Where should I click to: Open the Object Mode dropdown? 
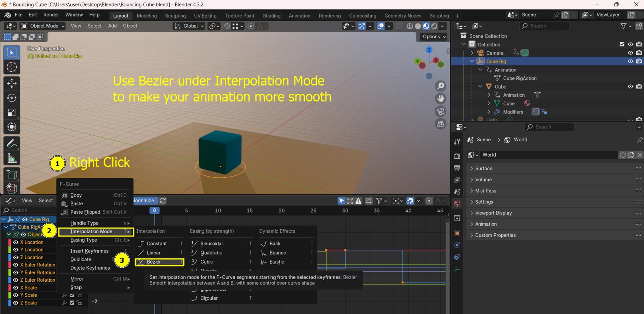[x=44, y=26]
